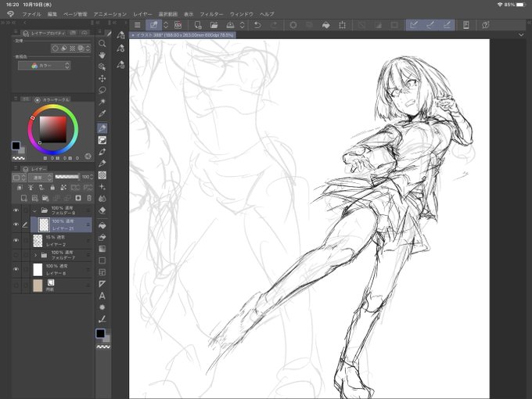Click the layer opacity slider

coord(66,177)
